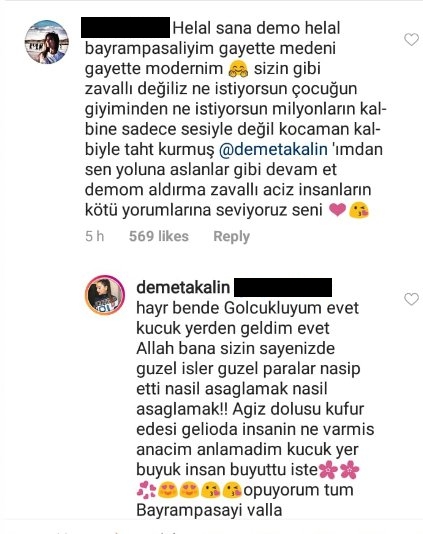Like demetakalin's reply using heart icon
The width and height of the screenshot is (423, 534).
411,299
